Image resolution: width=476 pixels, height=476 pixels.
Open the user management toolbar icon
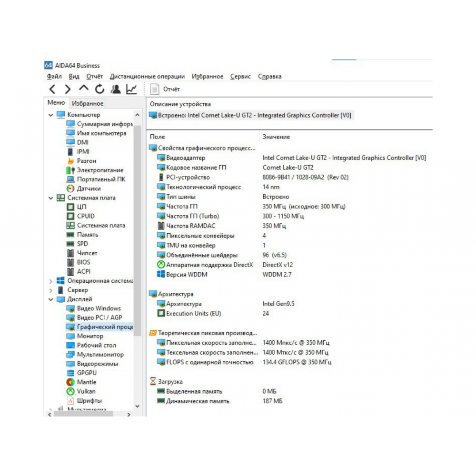[x=116, y=89]
